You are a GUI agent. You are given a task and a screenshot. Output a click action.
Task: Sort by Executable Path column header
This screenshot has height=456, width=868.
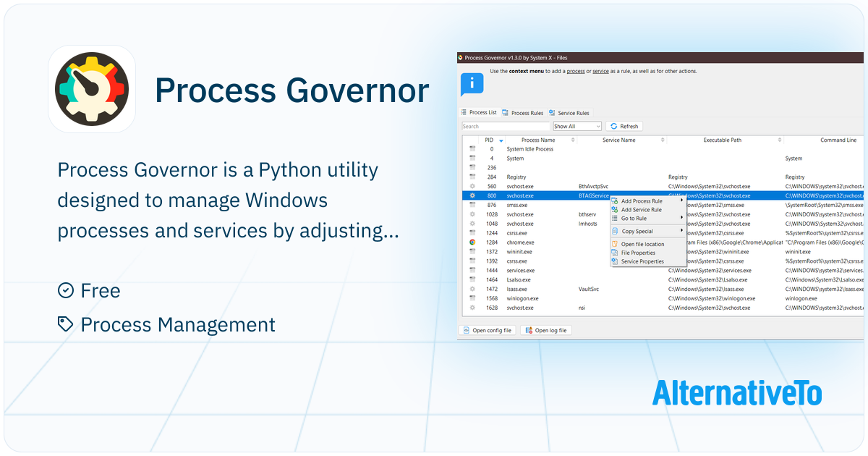pos(722,140)
